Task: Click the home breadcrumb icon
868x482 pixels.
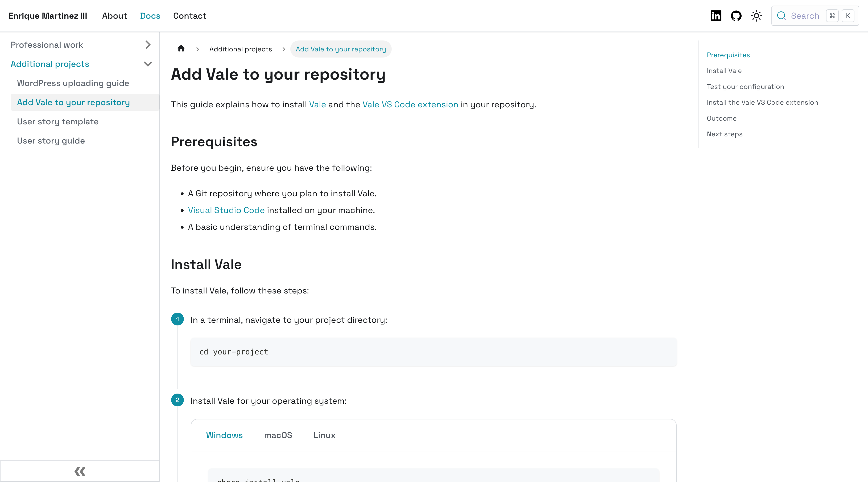Action: (181, 48)
